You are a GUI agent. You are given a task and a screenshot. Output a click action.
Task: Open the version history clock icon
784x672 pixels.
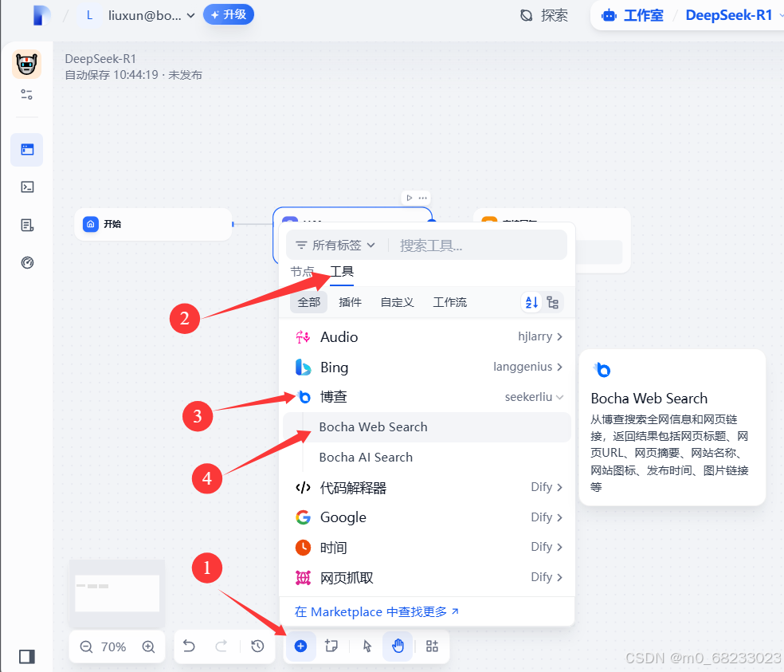[257, 646]
